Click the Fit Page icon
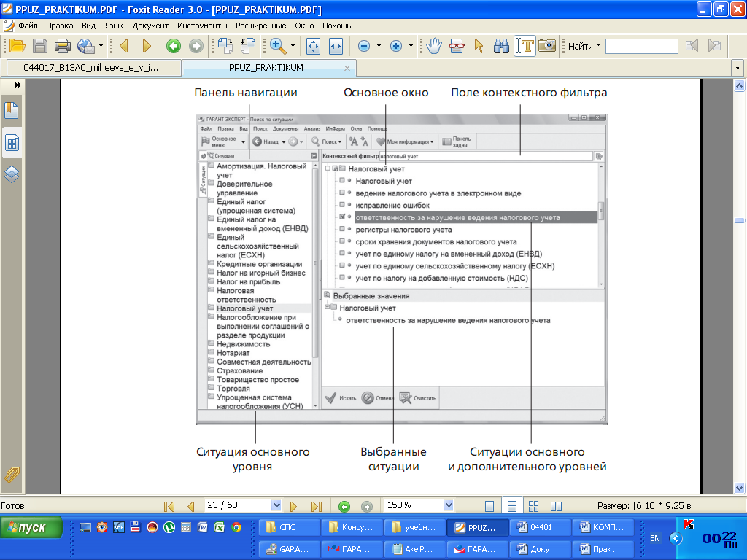The image size is (747, 560). pyautogui.click(x=313, y=46)
